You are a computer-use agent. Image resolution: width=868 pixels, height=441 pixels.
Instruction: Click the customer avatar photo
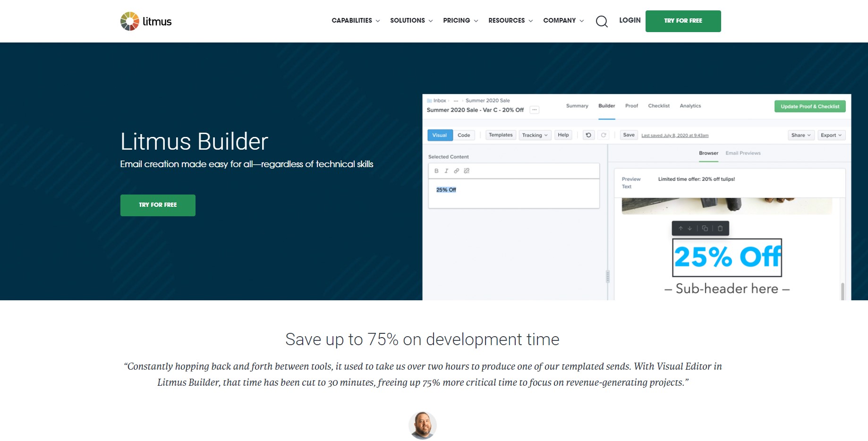(422, 425)
